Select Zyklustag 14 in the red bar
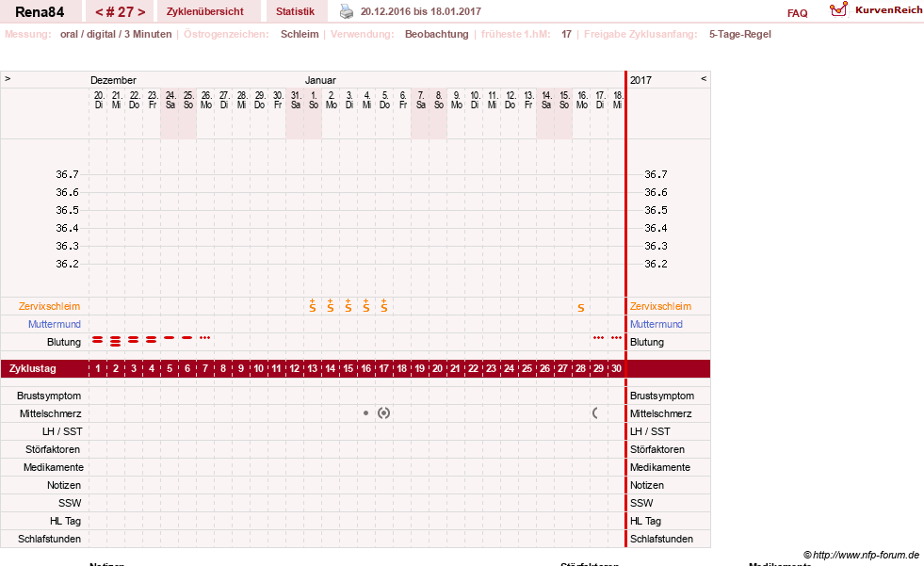Viewport: 924px width, 566px height. pos(330,368)
